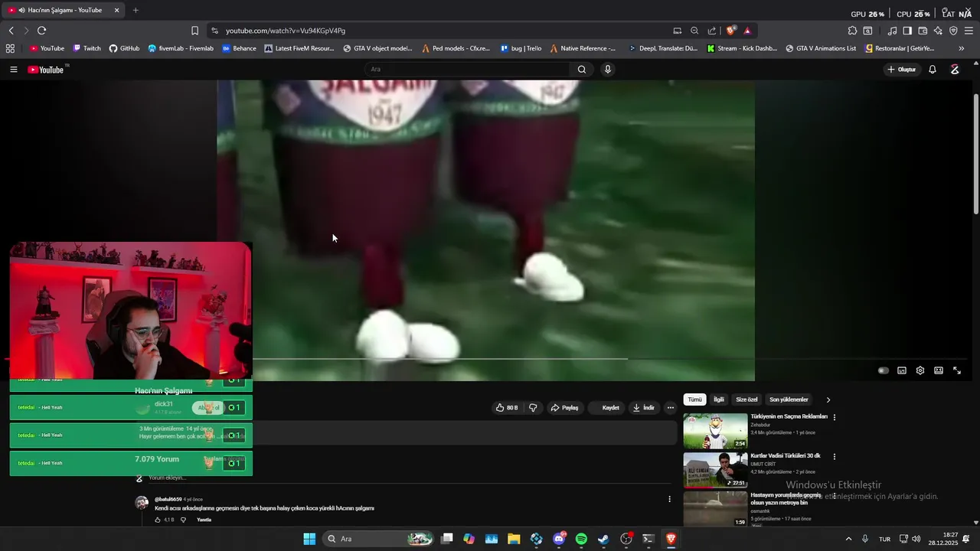Bookmark this page in the address bar
This screenshot has width=980, height=551.
[194, 31]
